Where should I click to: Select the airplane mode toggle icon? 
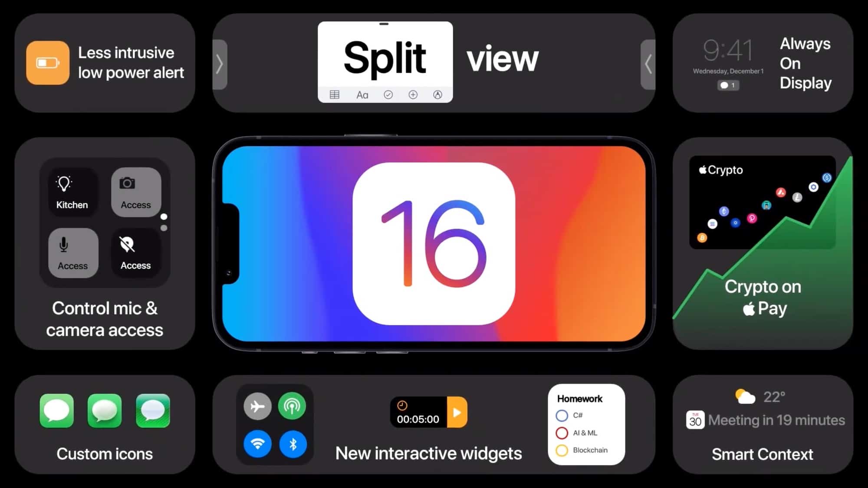coord(257,406)
